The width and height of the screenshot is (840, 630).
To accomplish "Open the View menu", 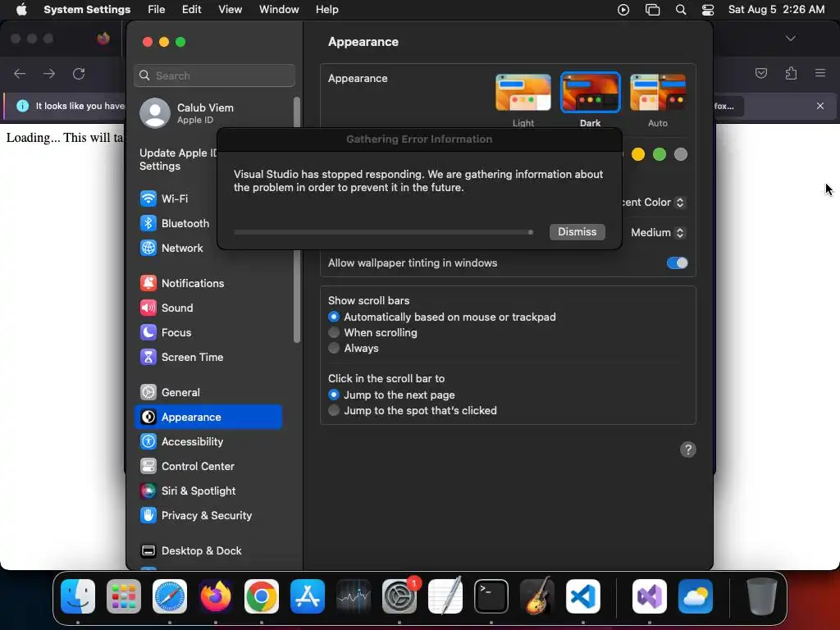I will tap(230, 10).
